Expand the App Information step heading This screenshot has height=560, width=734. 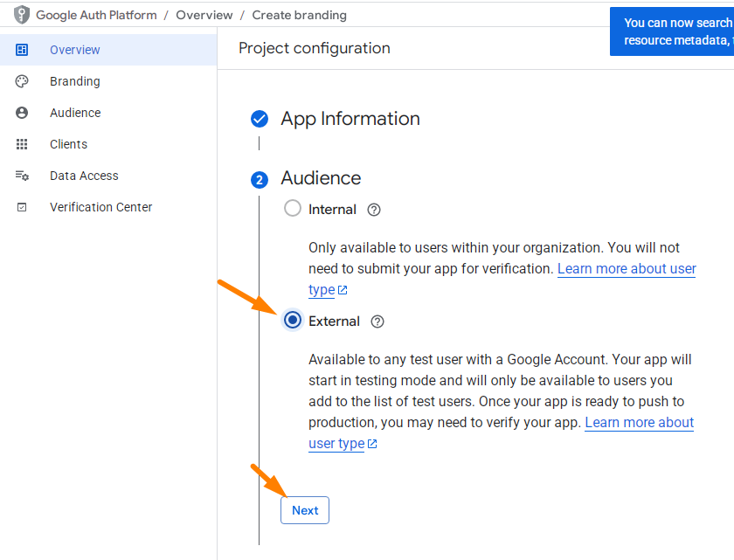click(x=350, y=119)
